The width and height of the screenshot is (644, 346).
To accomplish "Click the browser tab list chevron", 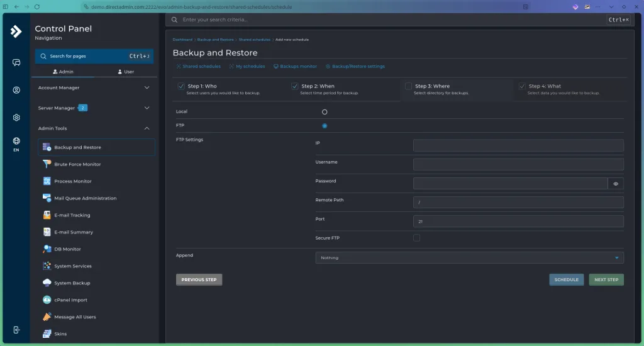I will click(x=611, y=6).
